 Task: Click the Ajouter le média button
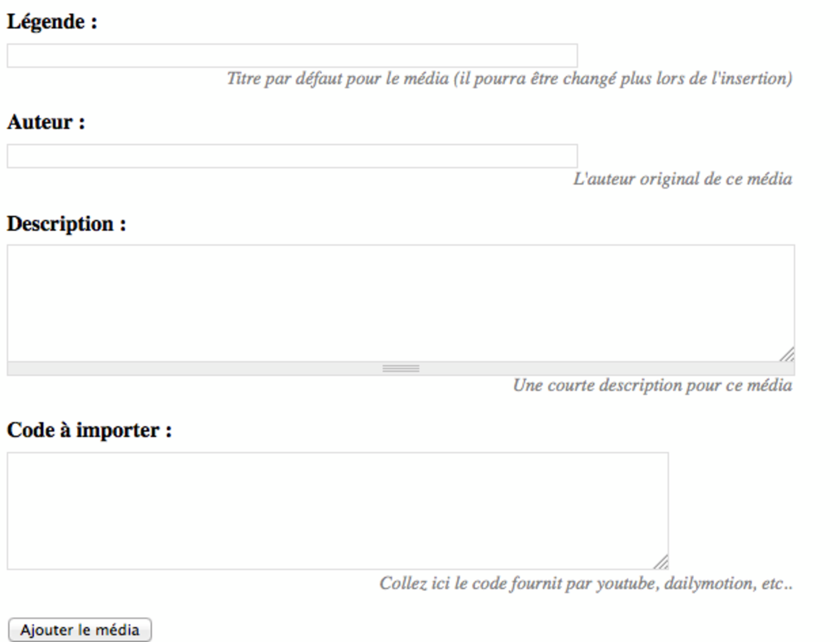pyautogui.click(x=80, y=630)
